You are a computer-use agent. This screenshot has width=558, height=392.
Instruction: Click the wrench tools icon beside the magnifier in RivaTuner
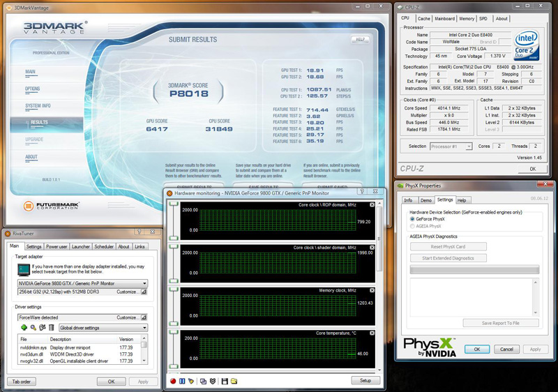[43, 327]
